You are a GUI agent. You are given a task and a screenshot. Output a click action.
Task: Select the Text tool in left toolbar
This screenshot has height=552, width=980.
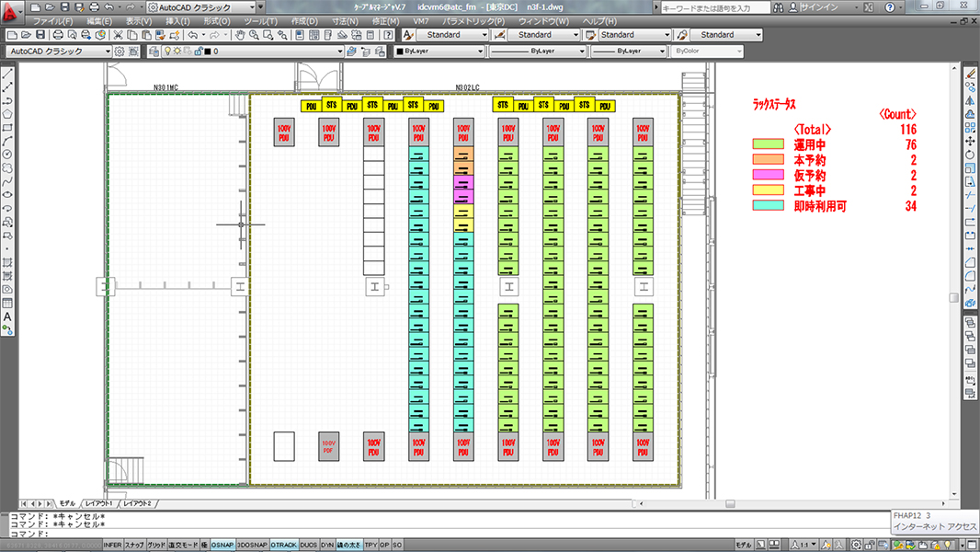[7, 316]
